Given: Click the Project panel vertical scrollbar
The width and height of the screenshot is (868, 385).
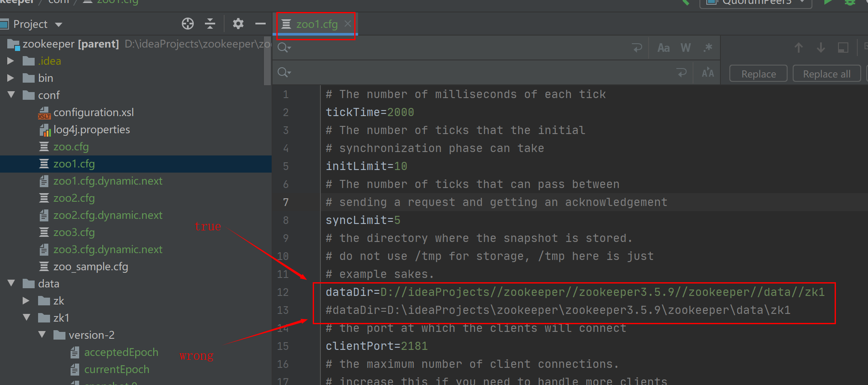Looking at the screenshot, I should tap(268, 60).
